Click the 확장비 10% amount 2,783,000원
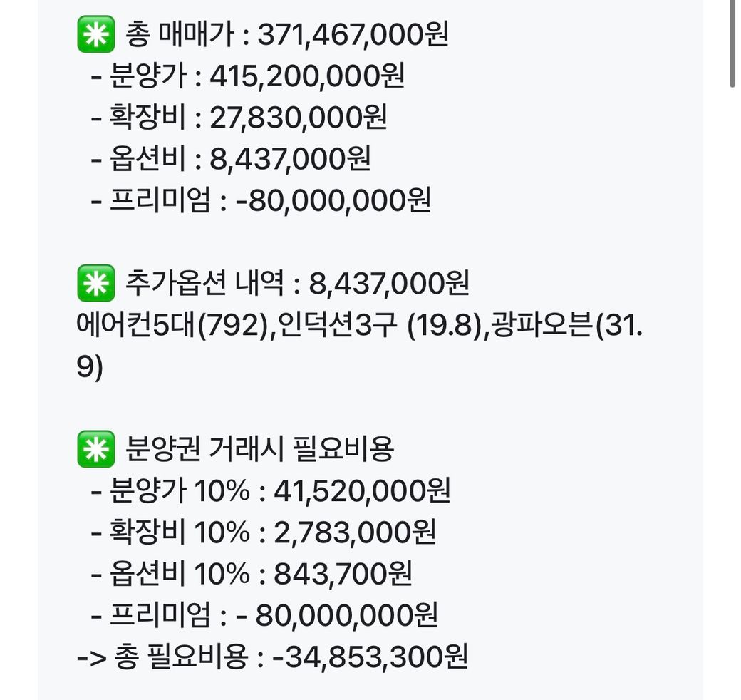 [355, 532]
